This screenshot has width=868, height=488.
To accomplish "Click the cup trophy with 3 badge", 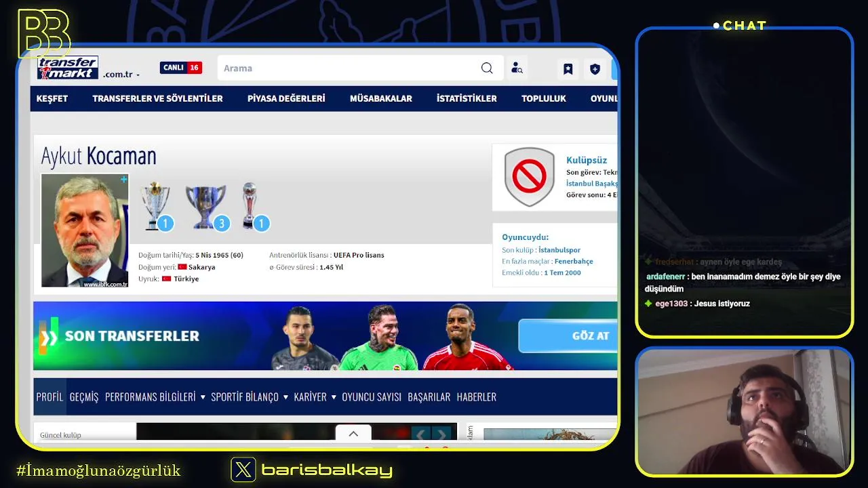I will pos(206,207).
